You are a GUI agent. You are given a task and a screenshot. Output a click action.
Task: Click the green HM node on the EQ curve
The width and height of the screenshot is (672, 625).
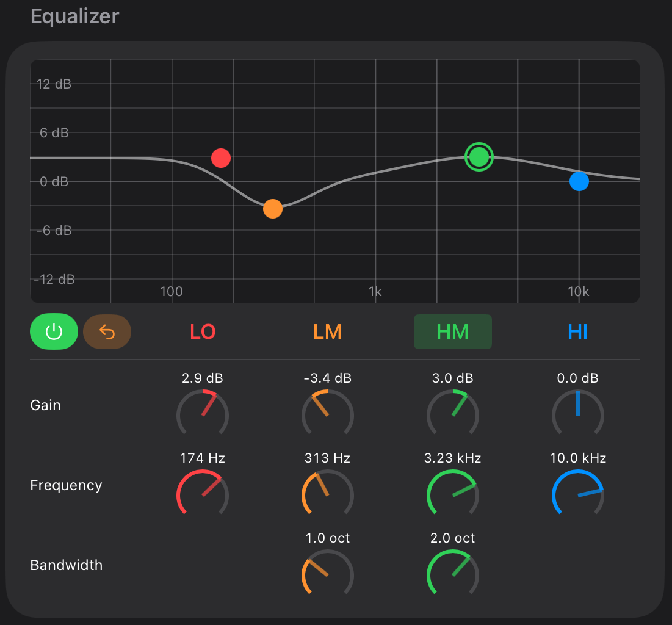tap(479, 157)
